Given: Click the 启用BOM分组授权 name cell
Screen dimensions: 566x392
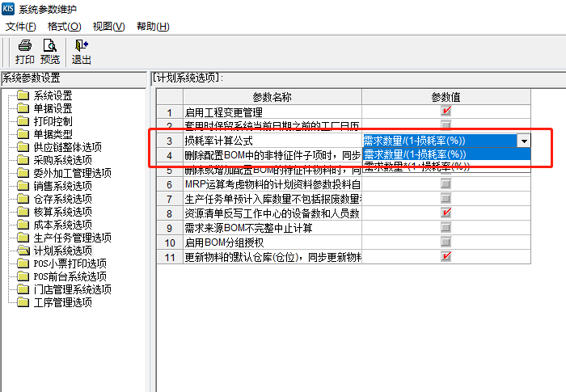Looking at the screenshot, I should tap(272, 242).
